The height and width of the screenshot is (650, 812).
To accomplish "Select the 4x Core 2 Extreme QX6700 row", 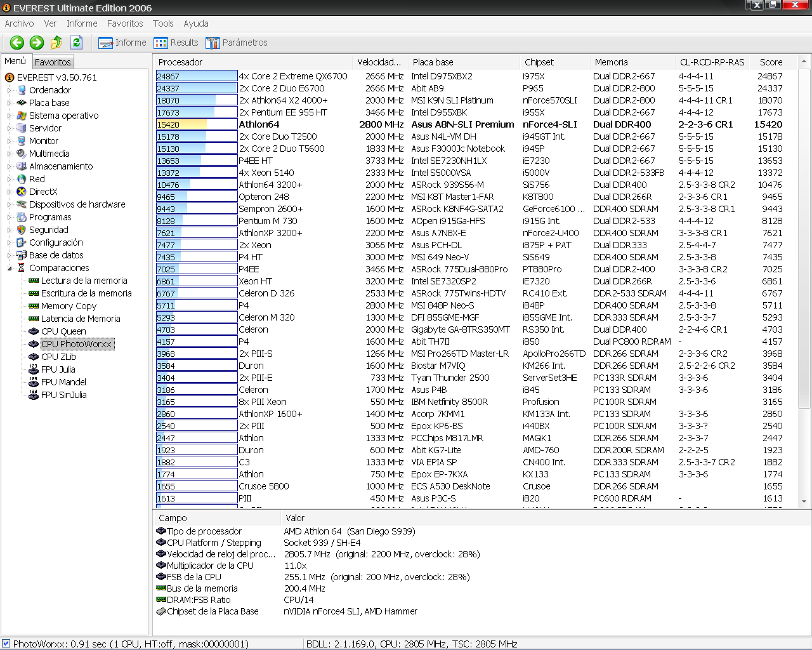I will 476,76.
